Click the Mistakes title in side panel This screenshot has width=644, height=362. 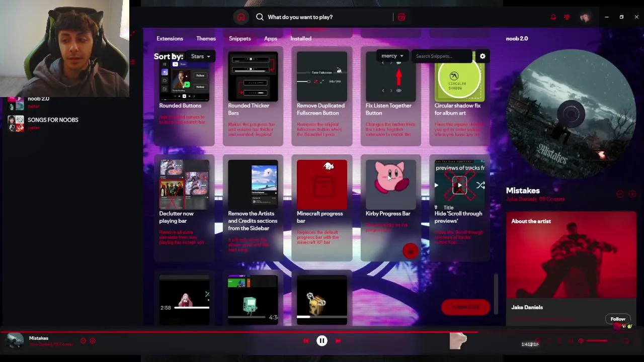click(523, 191)
